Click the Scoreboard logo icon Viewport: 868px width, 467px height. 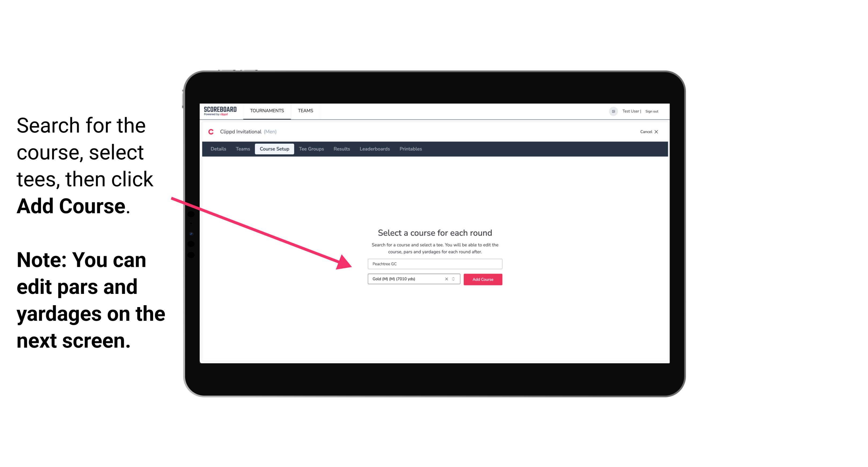click(x=220, y=111)
